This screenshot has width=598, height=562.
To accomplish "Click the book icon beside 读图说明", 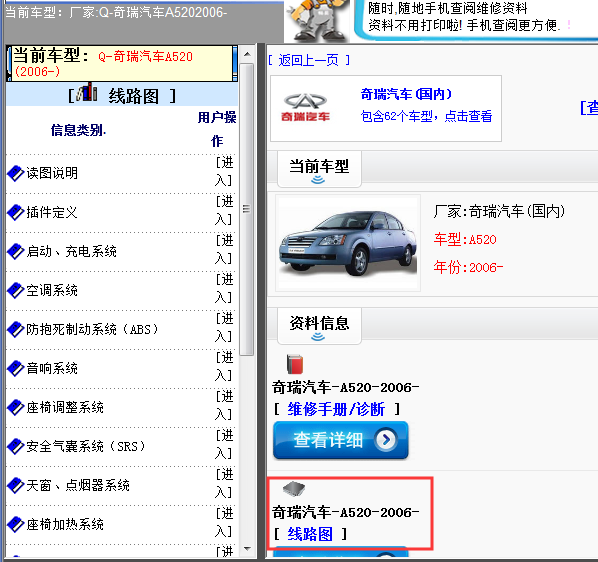I will pyautogui.click(x=16, y=173).
